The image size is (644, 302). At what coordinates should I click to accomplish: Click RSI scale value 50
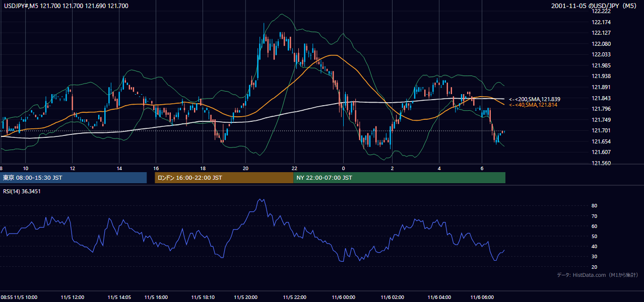(594, 236)
